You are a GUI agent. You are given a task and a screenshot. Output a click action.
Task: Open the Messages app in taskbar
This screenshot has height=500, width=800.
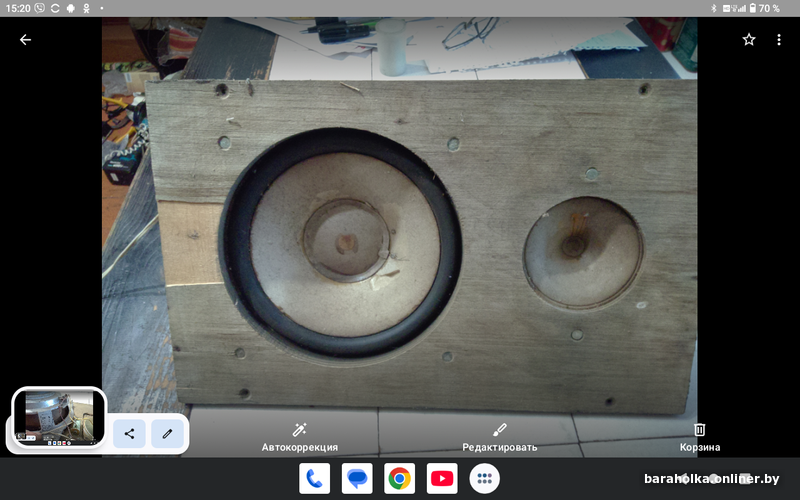[x=357, y=479]
